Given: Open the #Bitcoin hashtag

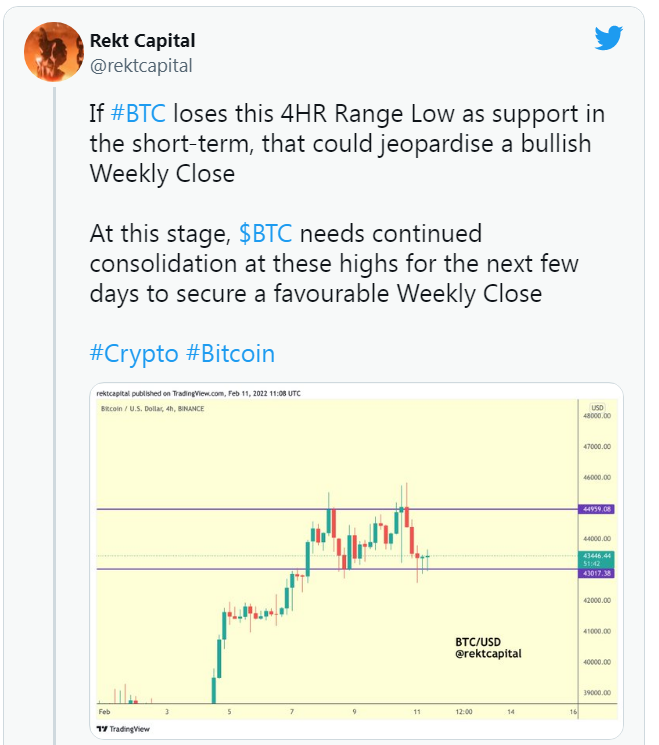Looking at the screenshot, I should coord(230,353).
